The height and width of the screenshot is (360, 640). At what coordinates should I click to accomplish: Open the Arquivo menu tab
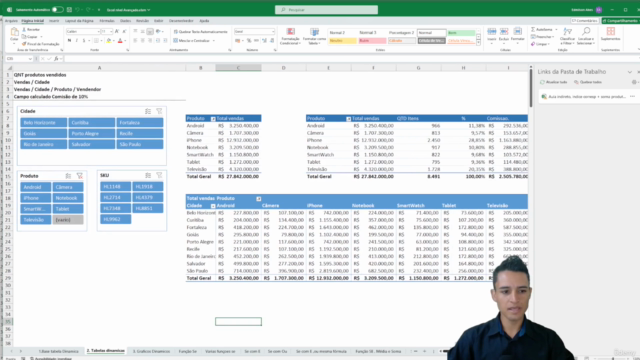click(x=11, y=20)
